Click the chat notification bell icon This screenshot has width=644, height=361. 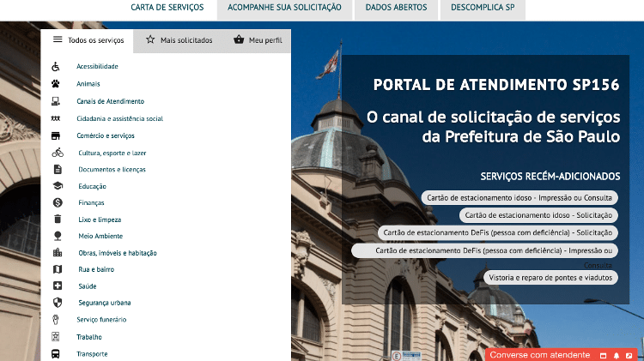coord(616,356)
